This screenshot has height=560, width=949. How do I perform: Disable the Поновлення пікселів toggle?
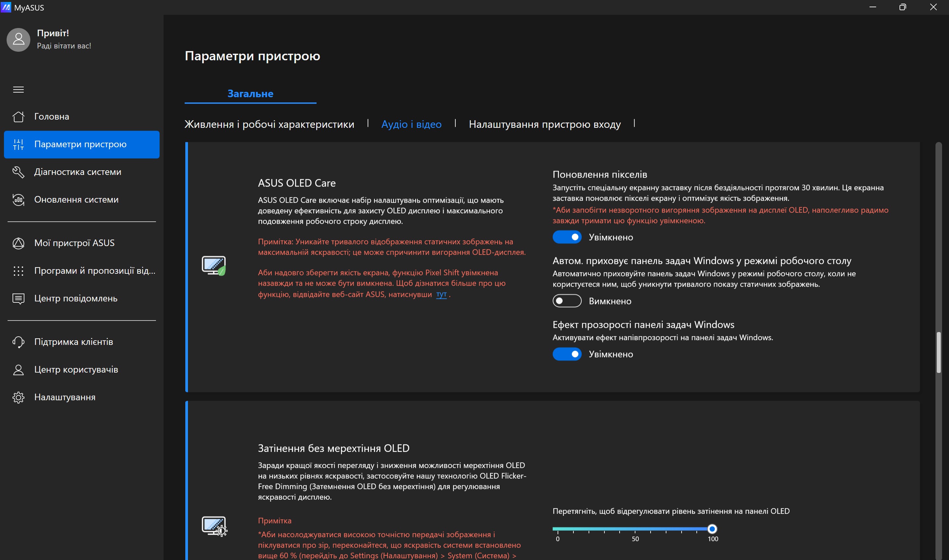click(x=567, y=238)
